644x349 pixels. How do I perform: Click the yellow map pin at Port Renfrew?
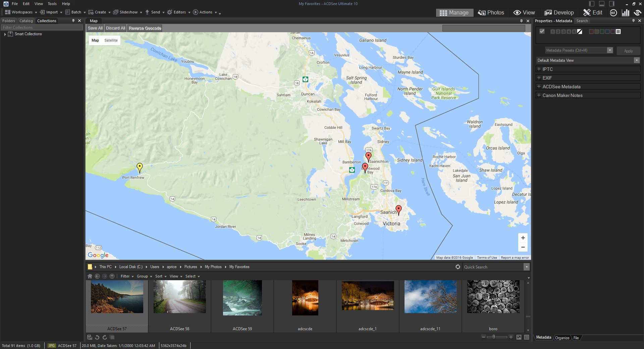(x=140, y=167)
